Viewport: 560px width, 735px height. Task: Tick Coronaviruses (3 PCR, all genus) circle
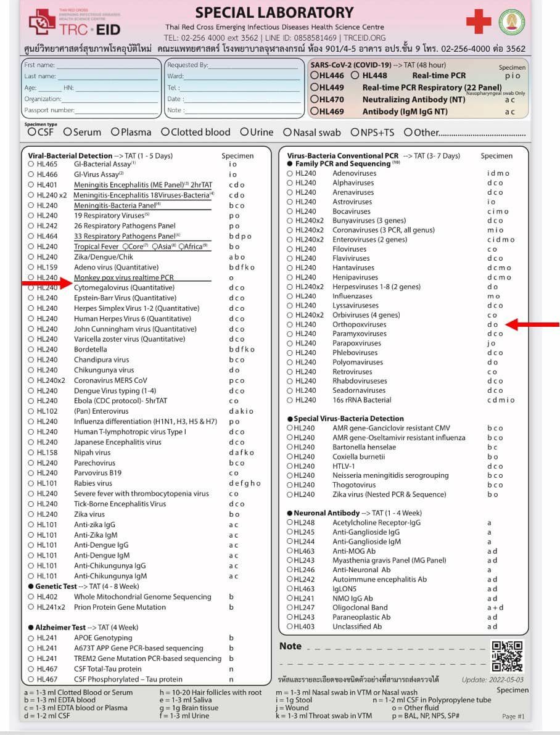[290, 230]
